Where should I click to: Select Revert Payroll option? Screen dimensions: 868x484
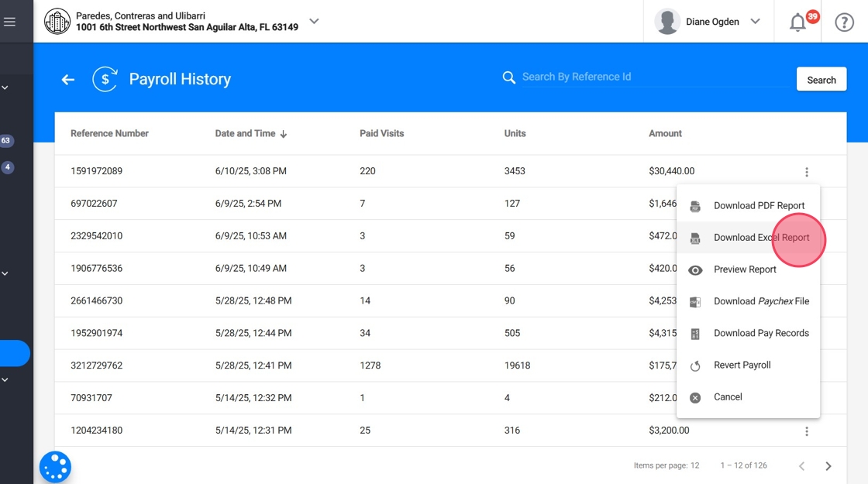point(742,365)
